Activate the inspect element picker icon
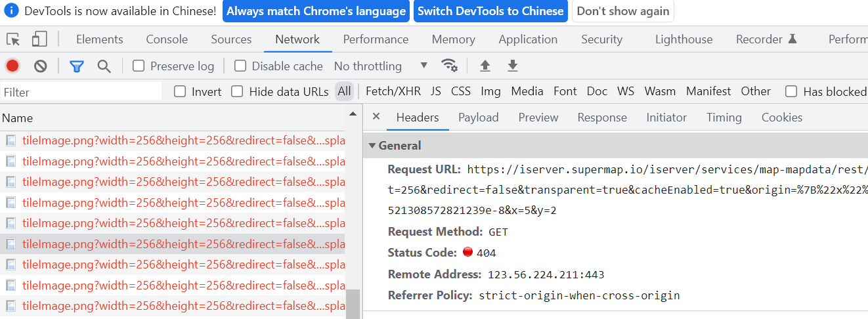 13,39
